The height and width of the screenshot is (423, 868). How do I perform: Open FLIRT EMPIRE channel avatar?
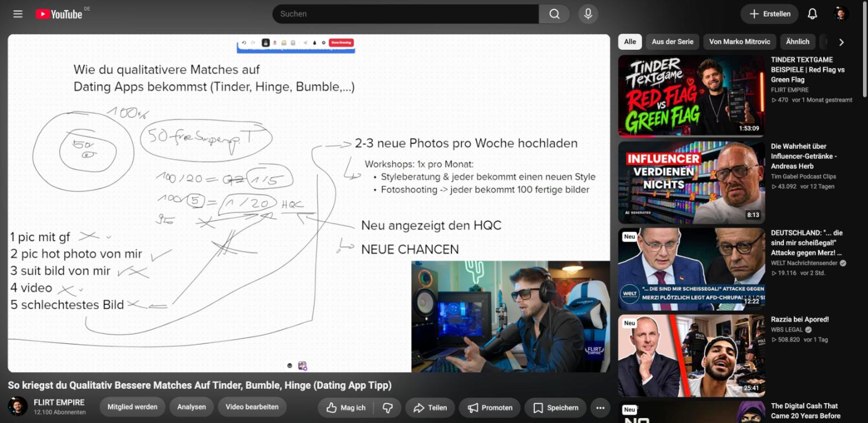click(18, 406)
